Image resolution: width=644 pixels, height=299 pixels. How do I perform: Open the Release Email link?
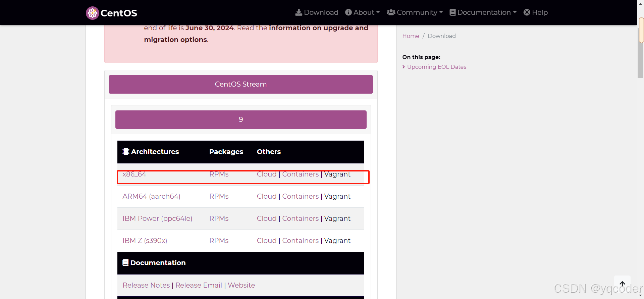coord(199,285)
